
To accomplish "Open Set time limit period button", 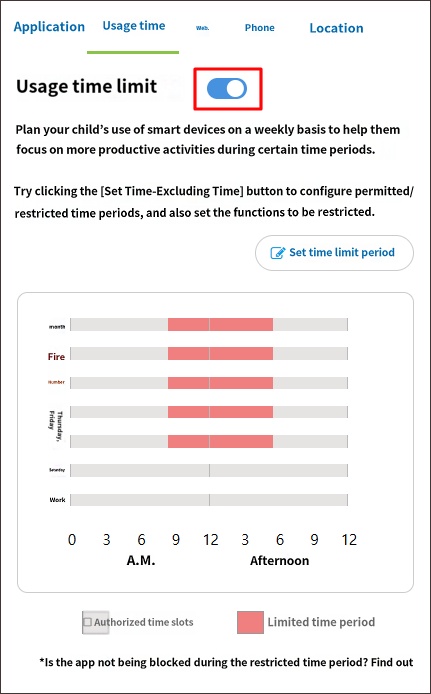I will pyautogui.click(x=335, y=253).
